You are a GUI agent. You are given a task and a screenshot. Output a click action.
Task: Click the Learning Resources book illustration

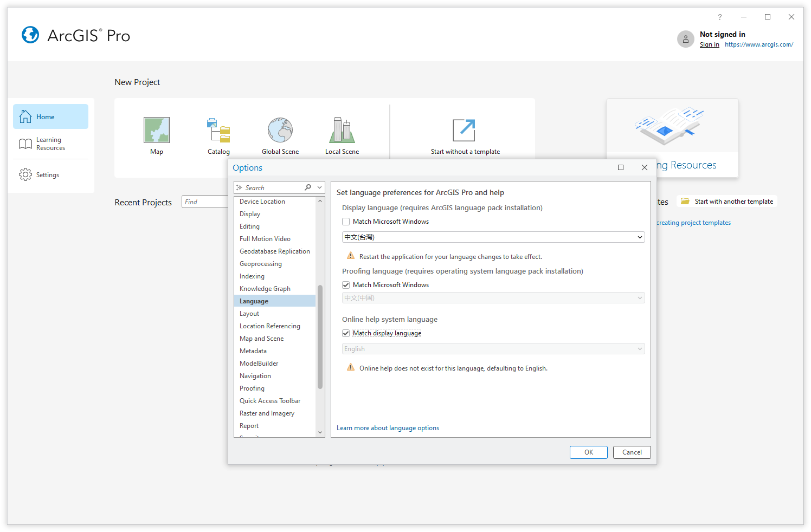point(670,126)
